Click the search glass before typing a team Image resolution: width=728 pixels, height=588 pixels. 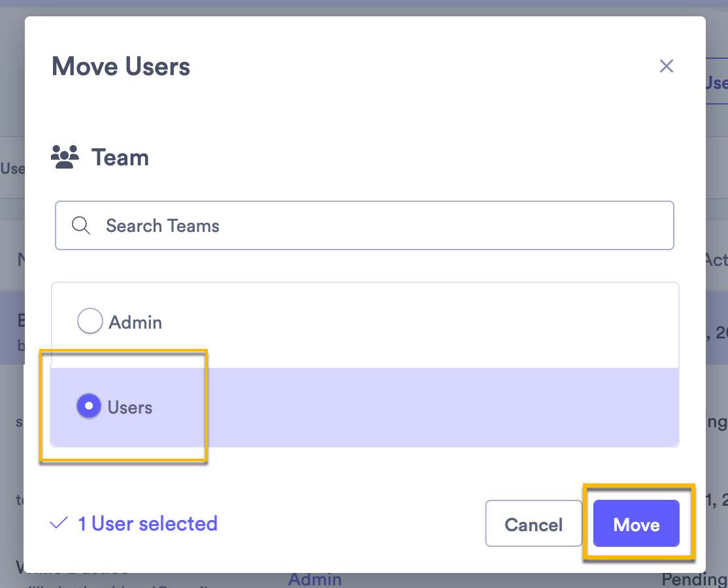click(x=80, y=225)
